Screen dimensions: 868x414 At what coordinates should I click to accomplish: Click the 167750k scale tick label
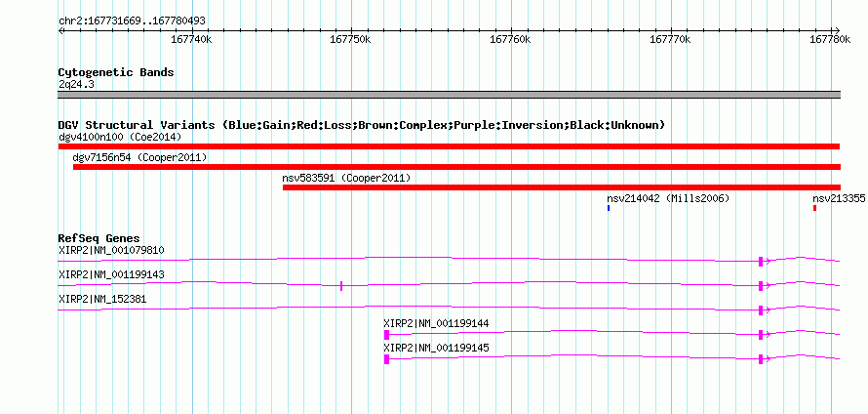point(350,39)
